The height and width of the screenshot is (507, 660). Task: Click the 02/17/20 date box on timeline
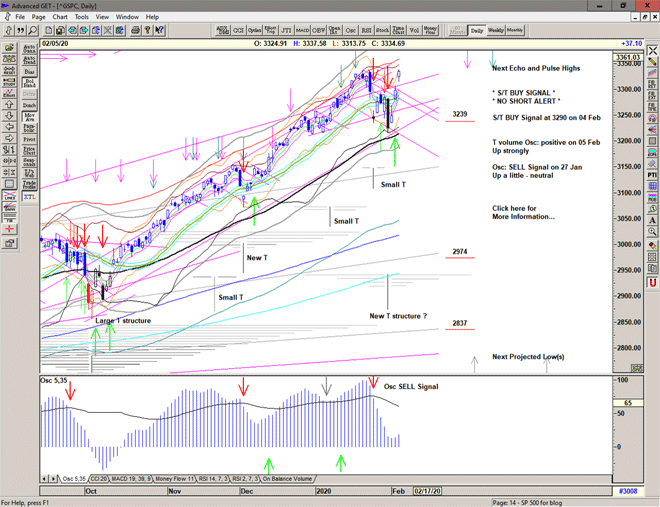(x=427, y=491)
